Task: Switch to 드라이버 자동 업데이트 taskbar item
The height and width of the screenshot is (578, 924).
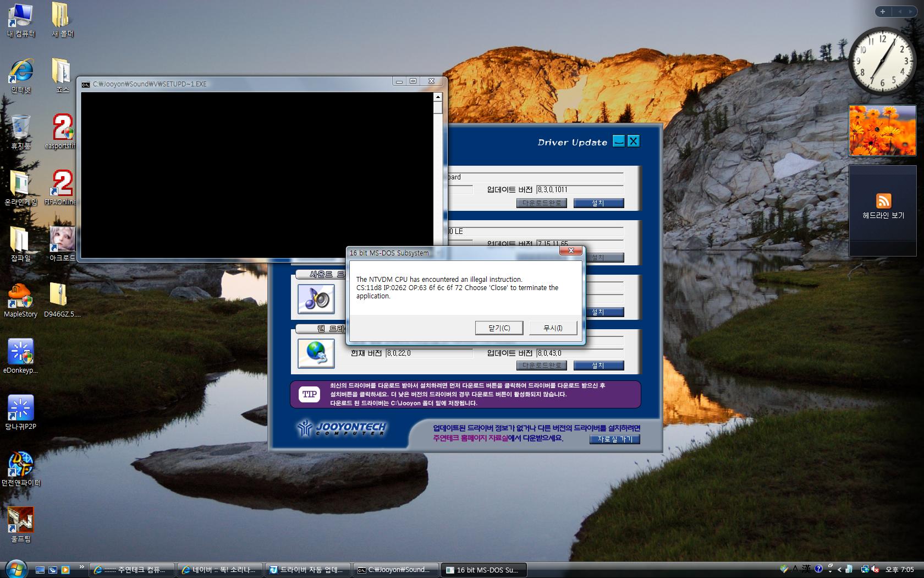Action: 308,570
